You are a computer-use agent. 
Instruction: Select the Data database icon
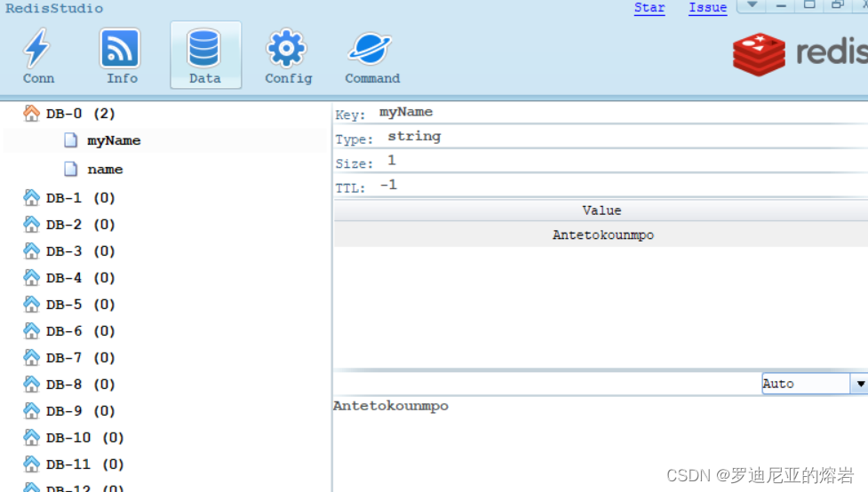(203, 49)
